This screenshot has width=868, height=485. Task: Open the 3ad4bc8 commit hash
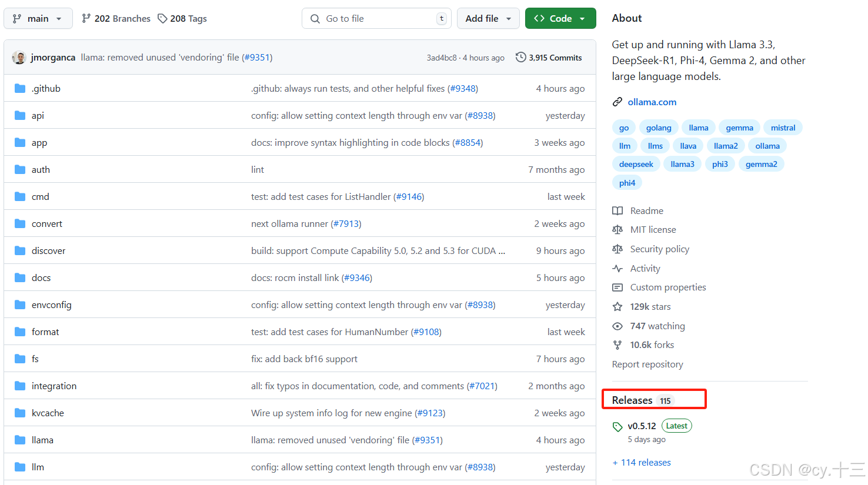pos(442,58)
